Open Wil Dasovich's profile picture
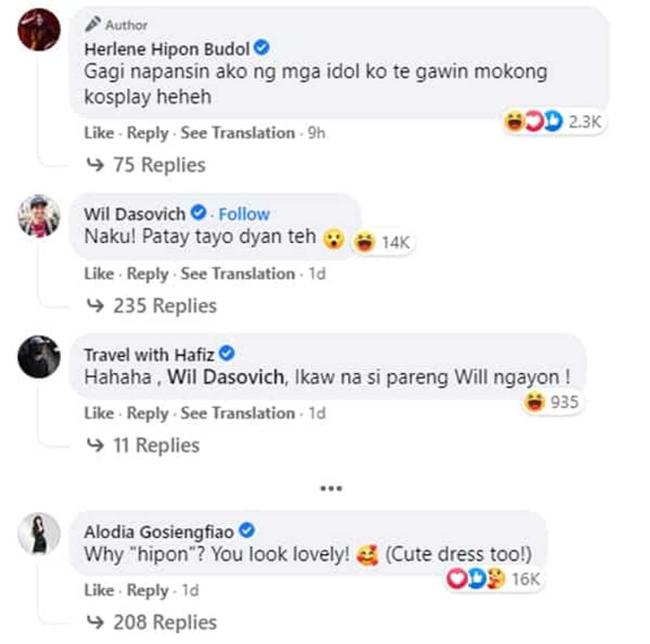 pyautogui.click(x=38, y=220)
